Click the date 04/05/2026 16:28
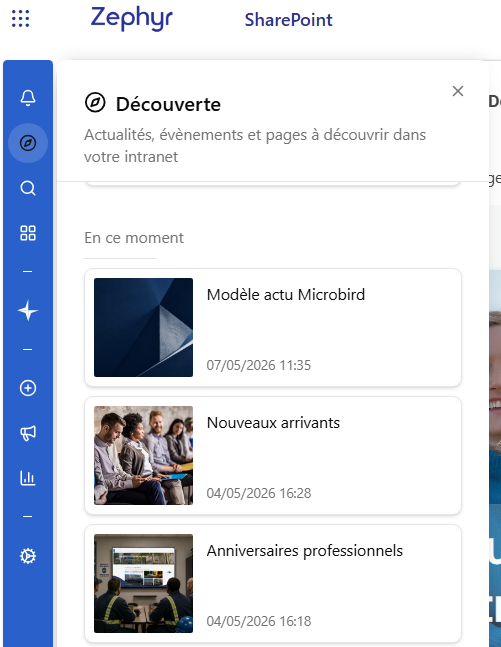Viewport: 501px width, 647px height. tap(259, 493)
